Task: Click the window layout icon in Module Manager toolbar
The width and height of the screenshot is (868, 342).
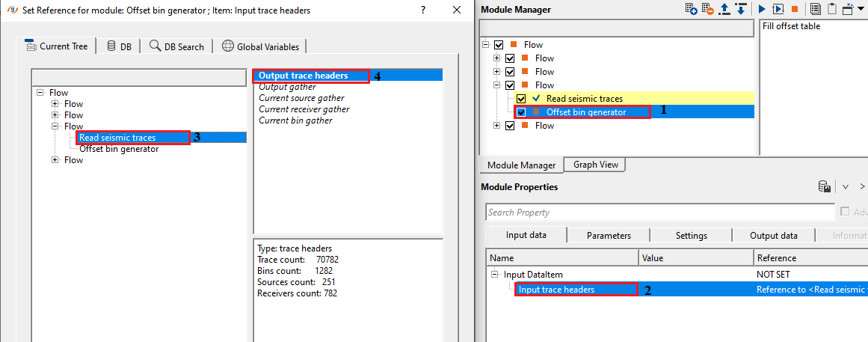Action: coord(848,9)
